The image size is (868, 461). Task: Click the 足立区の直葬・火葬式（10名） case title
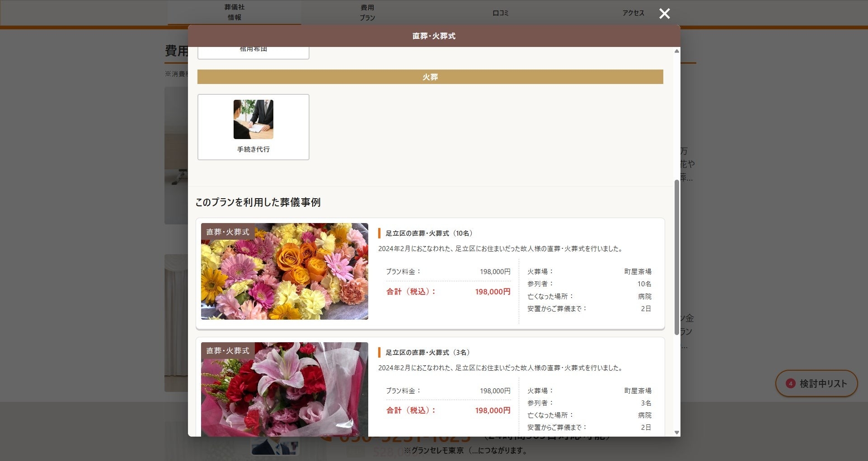click(429, 233)
